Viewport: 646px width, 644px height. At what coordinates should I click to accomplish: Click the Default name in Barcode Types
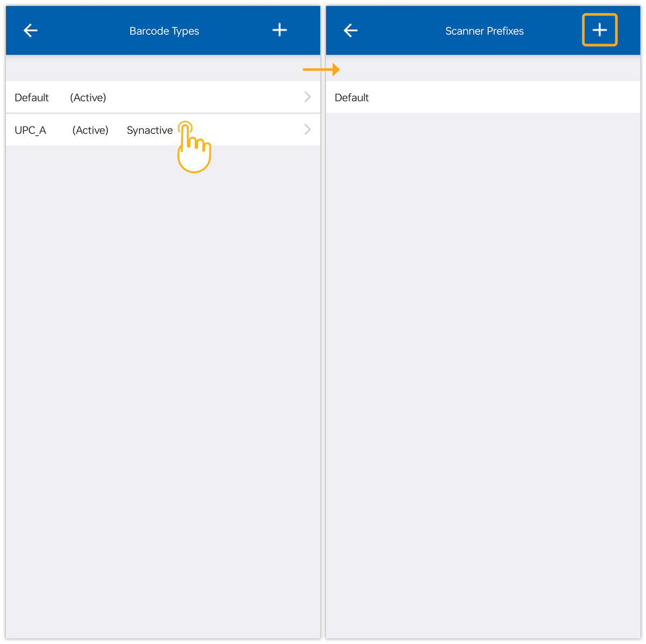[32, 97]
